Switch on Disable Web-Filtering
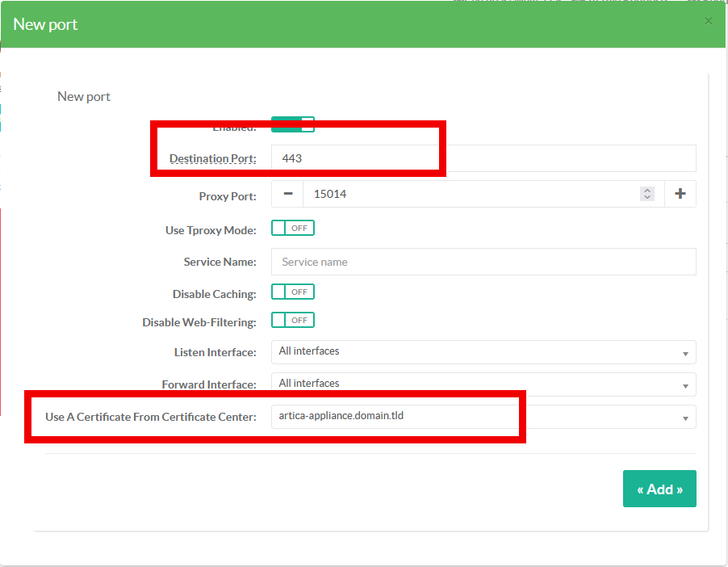The height and width of the screenshot is (567, 728). pos(292,321)
